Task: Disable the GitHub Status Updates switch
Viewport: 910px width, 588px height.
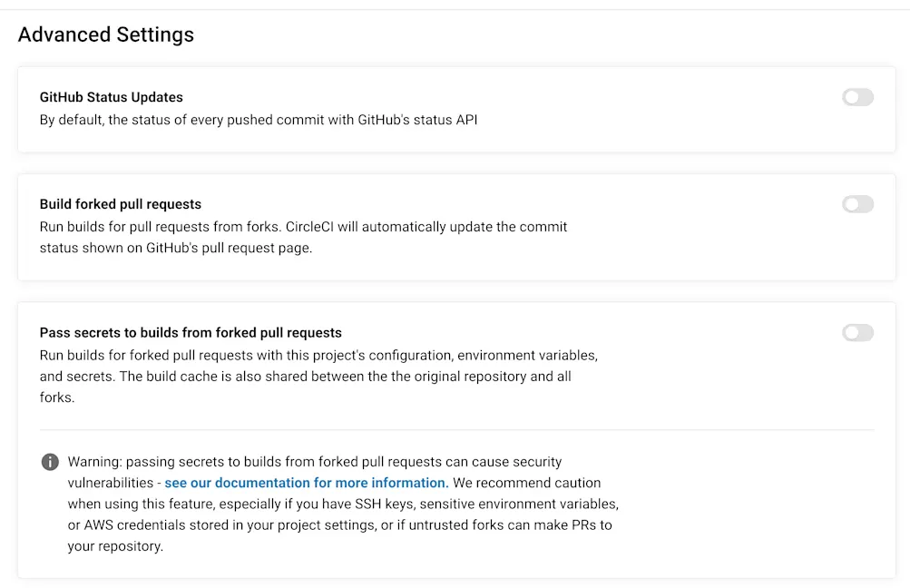Action: pos(856,97)
